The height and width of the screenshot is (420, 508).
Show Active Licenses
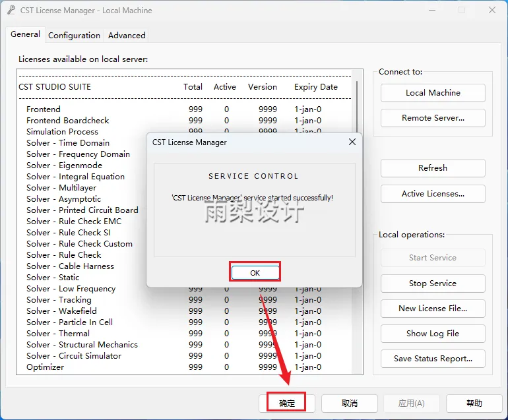coord(433,194)
